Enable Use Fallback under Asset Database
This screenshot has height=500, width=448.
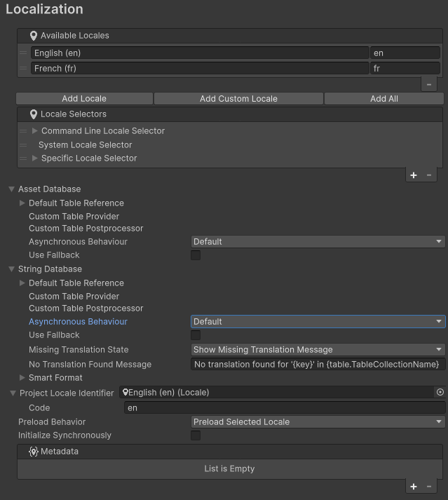196,255
